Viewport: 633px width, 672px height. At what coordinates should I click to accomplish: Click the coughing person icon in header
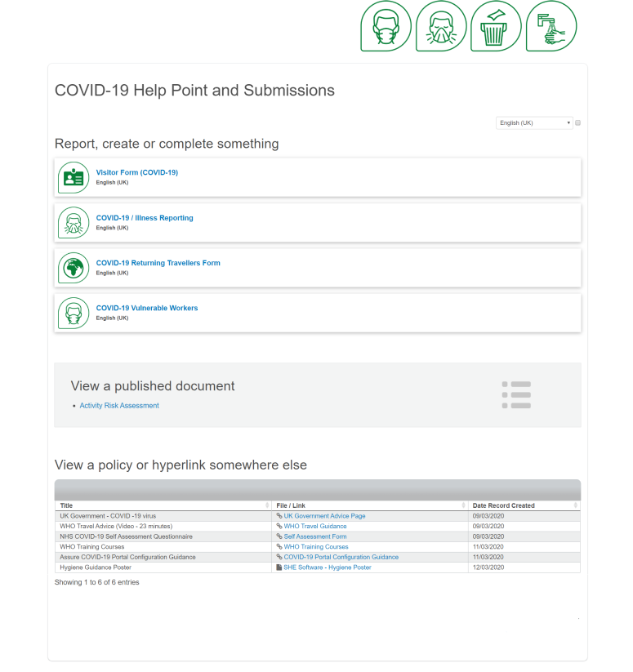click(441, 26)
